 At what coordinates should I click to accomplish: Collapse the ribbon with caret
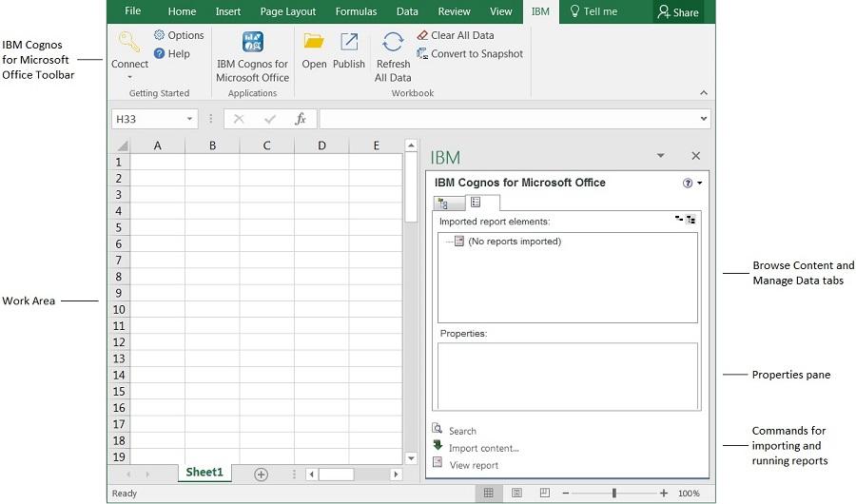click(704, 93)
